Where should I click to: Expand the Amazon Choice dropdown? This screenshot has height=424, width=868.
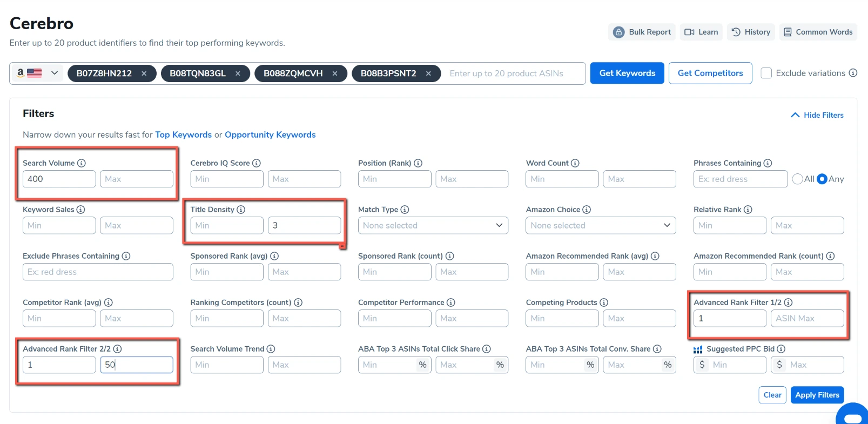[x=601, y=225]
